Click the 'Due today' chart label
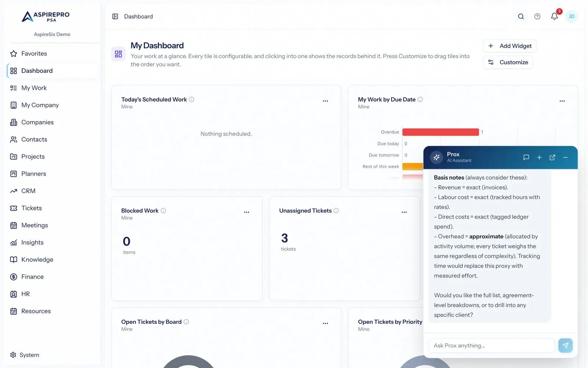 [388, 144]
